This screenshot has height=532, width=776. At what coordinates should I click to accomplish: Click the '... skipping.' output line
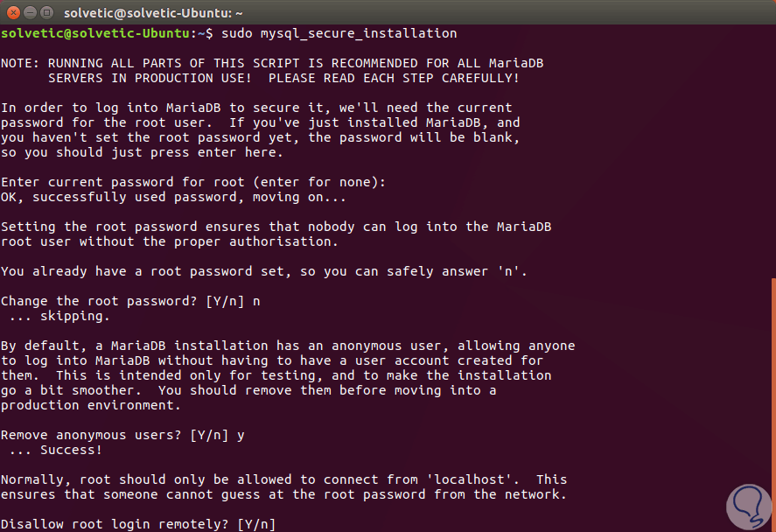(55, 316)
